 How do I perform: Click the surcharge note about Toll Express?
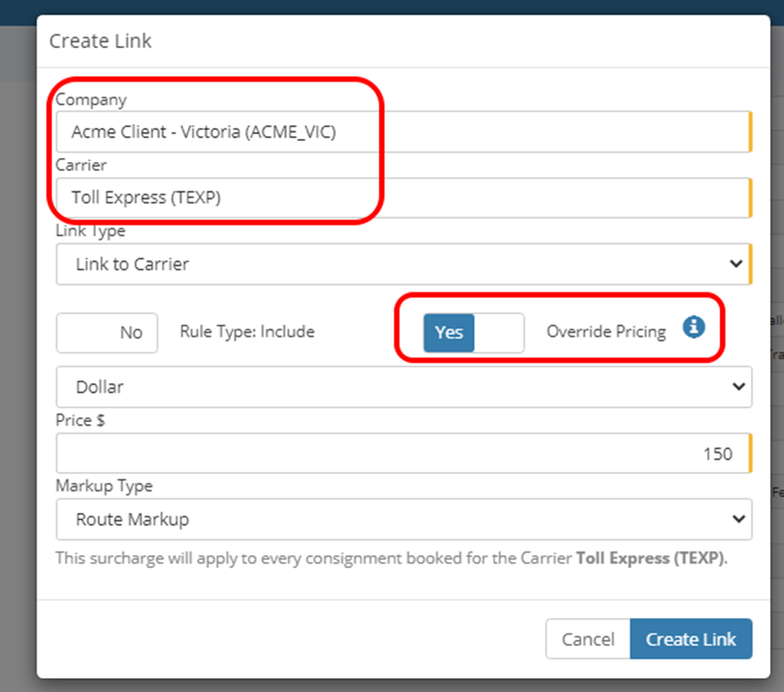click(x=391, y=558)
